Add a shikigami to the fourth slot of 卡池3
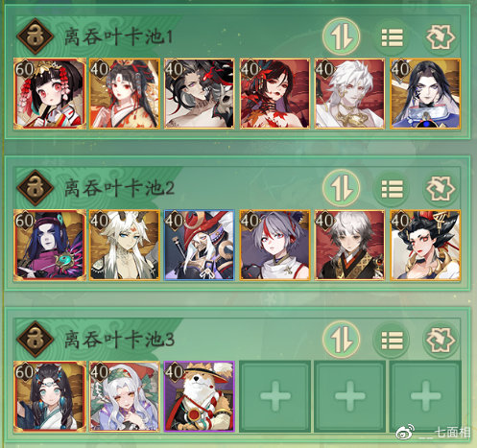This screenshot has height=448, width=477. (274, 396)
